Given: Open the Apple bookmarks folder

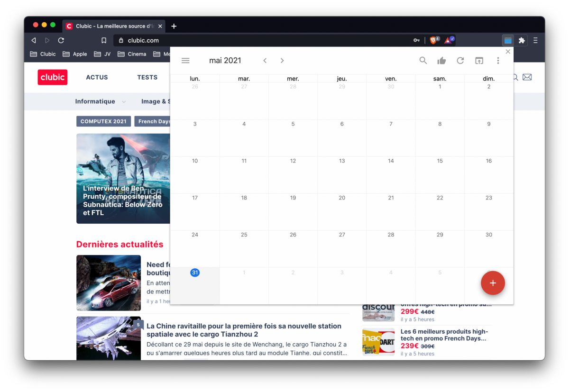Looking at the screenshot, I should (75, 54).
